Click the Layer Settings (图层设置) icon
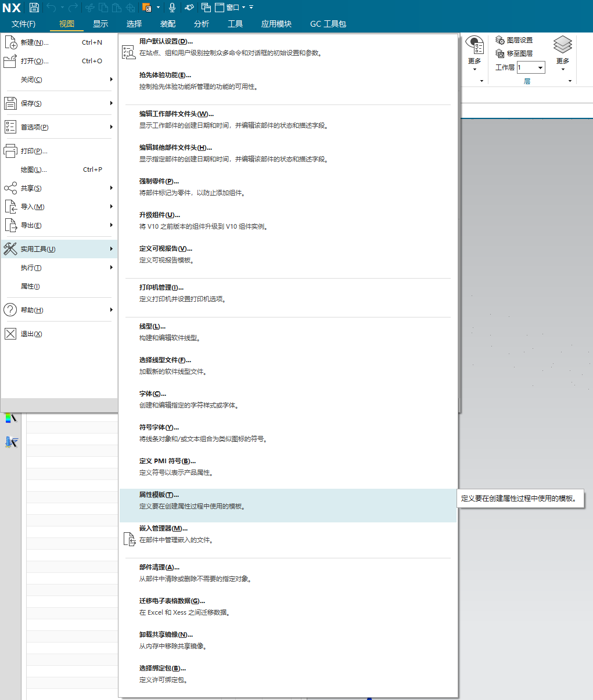Image resolution: width=593 pixels, height=700 pixels. point(500,40)
